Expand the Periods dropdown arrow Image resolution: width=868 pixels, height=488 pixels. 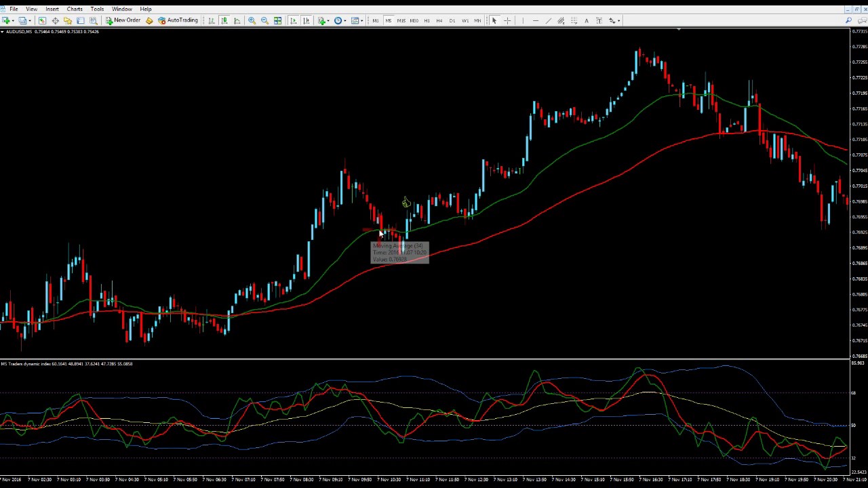(x=345, y=20)
